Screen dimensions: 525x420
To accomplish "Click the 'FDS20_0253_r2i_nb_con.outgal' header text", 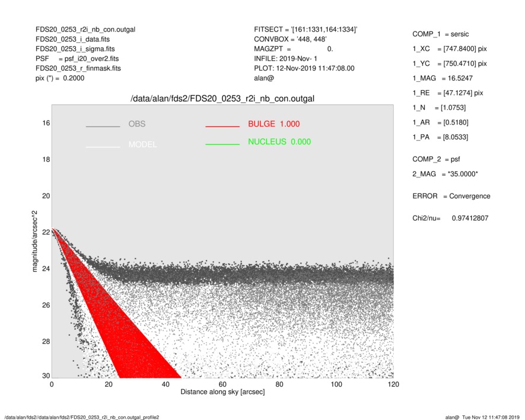I will [x=85, y=30].
